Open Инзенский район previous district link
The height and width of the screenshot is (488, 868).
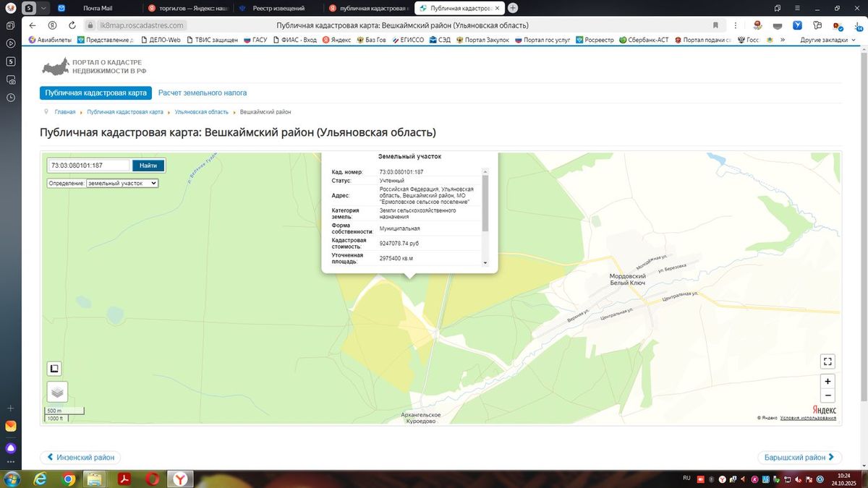[x=80, y=458]
